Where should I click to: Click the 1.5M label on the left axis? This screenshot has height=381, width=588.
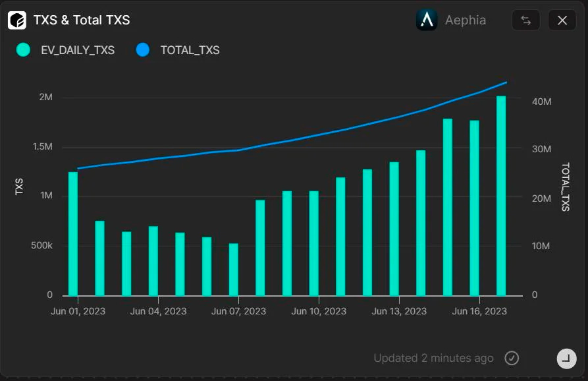click(x=43, y=147)
